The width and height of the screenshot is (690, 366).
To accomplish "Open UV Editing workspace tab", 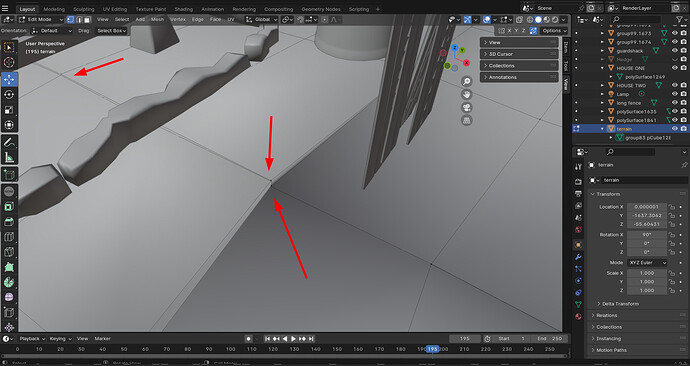I will click(115, 9).
